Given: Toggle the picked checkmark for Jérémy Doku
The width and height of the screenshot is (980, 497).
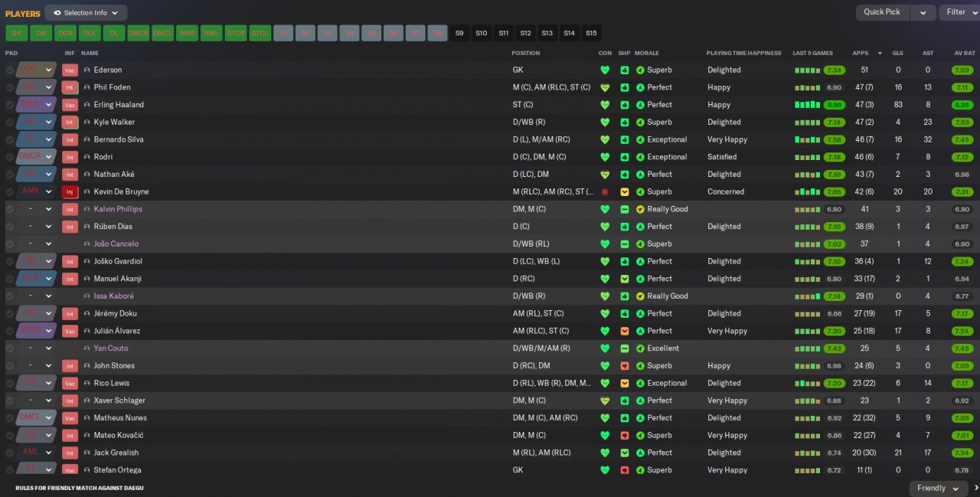Looking at the screenshot, I should (9, 314).
